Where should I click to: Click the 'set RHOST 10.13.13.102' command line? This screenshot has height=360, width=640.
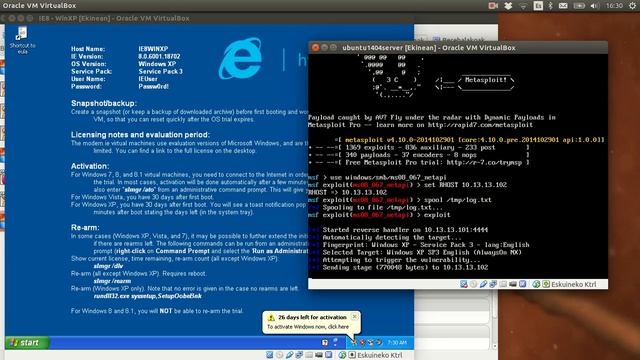(x=407, y=185)
